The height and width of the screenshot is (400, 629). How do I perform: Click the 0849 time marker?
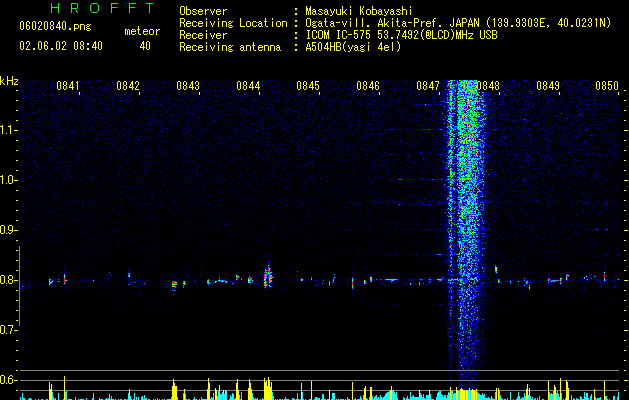click(548, 86)
